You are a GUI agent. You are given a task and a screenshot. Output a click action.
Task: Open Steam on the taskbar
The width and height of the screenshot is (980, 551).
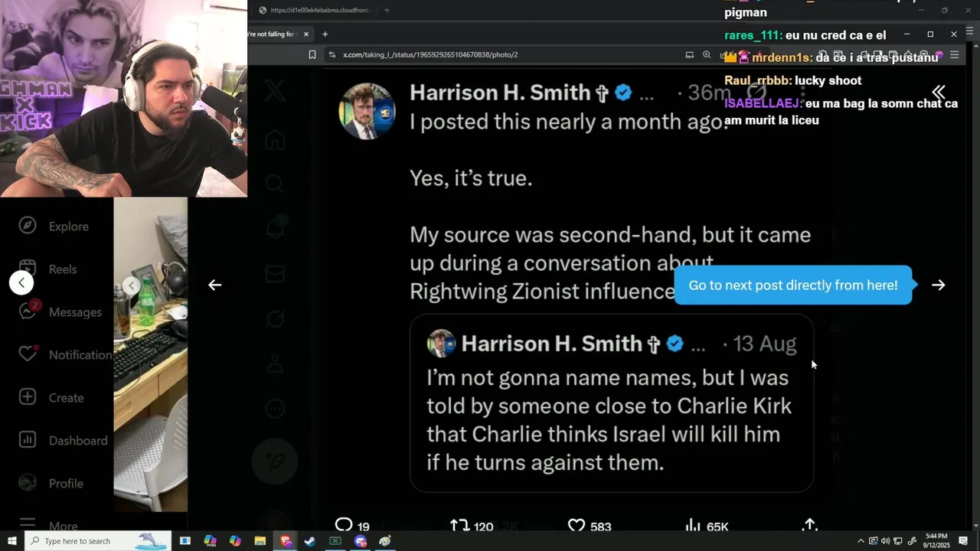tap(310, 541)
